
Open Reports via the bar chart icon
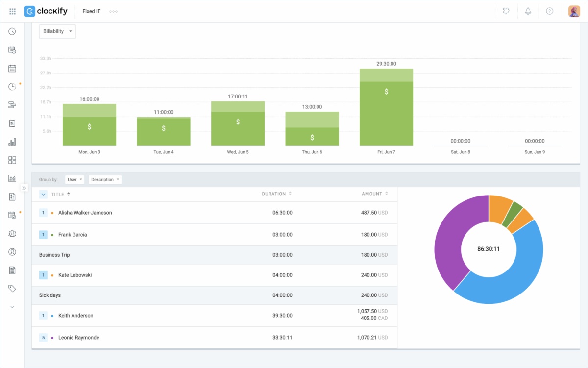pos(12,141)
